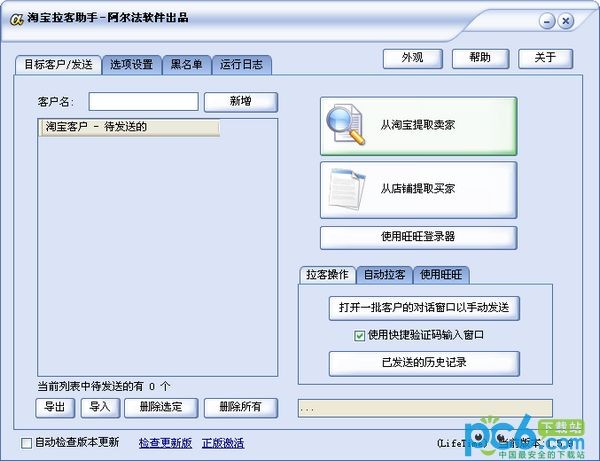Viewport: 600px width, 461px height.
Task: Click the 关于 button
Action: tap(545, 58)
